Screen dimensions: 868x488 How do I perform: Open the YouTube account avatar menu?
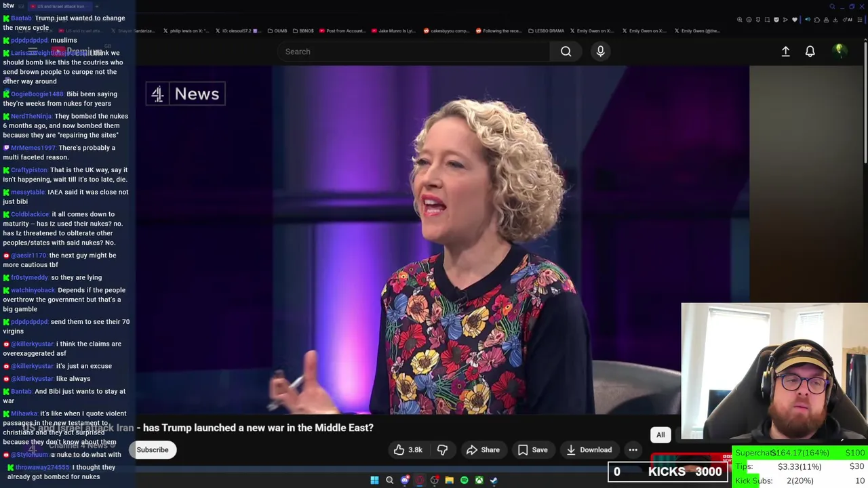839,51
